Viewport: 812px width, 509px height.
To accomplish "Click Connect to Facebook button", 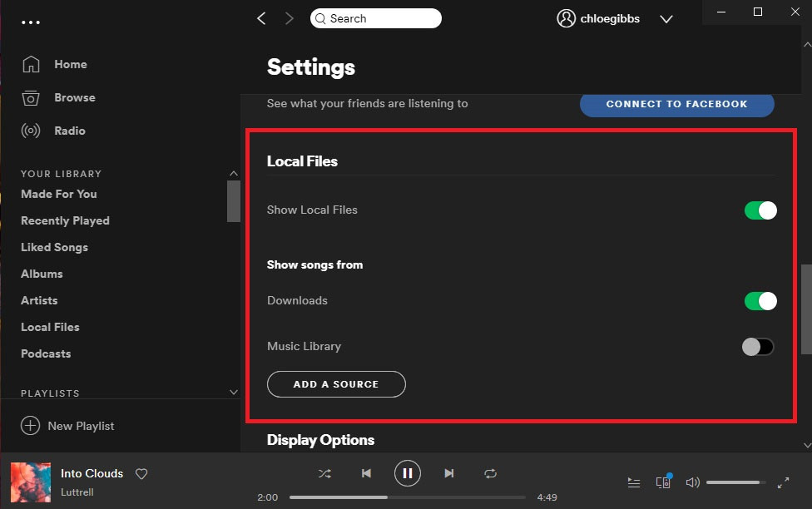I will (x=676, y=104).
